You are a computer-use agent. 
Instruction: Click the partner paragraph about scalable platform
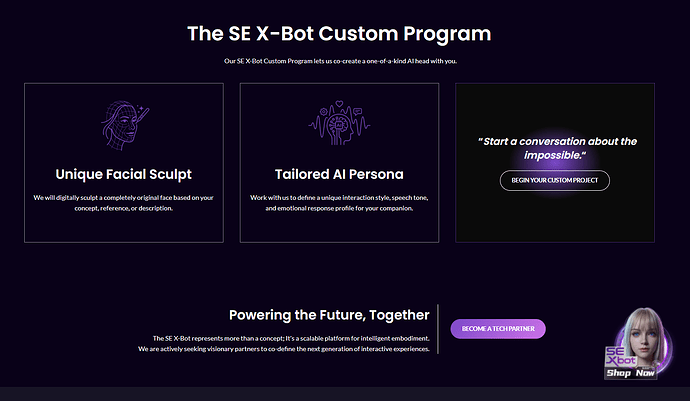click(x=284, y=344)
